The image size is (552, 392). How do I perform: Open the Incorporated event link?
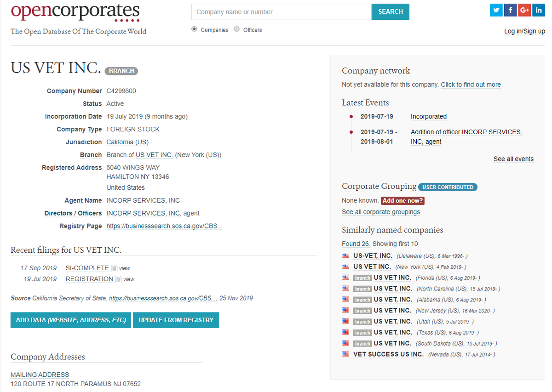[429, 117]
